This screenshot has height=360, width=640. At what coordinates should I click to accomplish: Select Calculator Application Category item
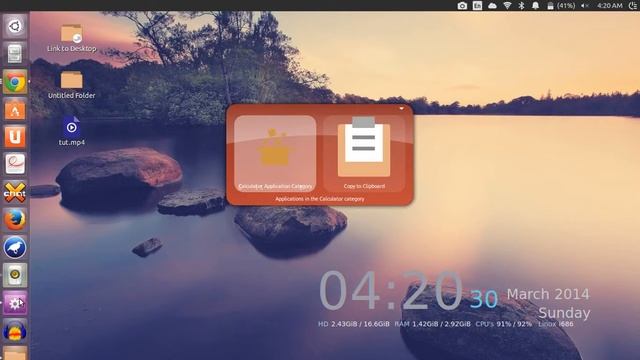pos(275,153)
